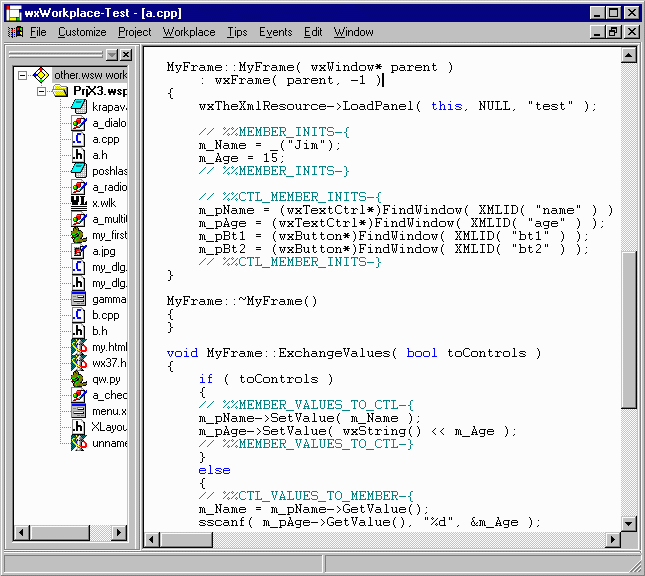Select b.cpp in the project tree
Screen dimensions: 645x576
click(x=106, y=315)
